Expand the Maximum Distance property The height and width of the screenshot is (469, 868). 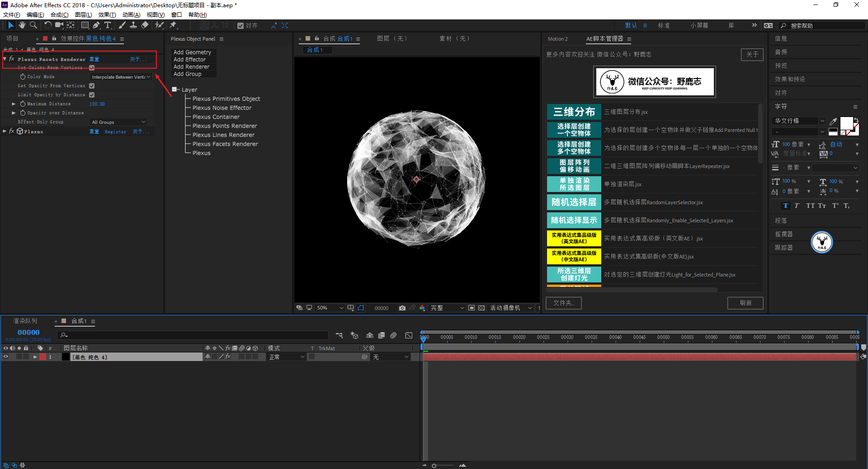click(14, 104)
